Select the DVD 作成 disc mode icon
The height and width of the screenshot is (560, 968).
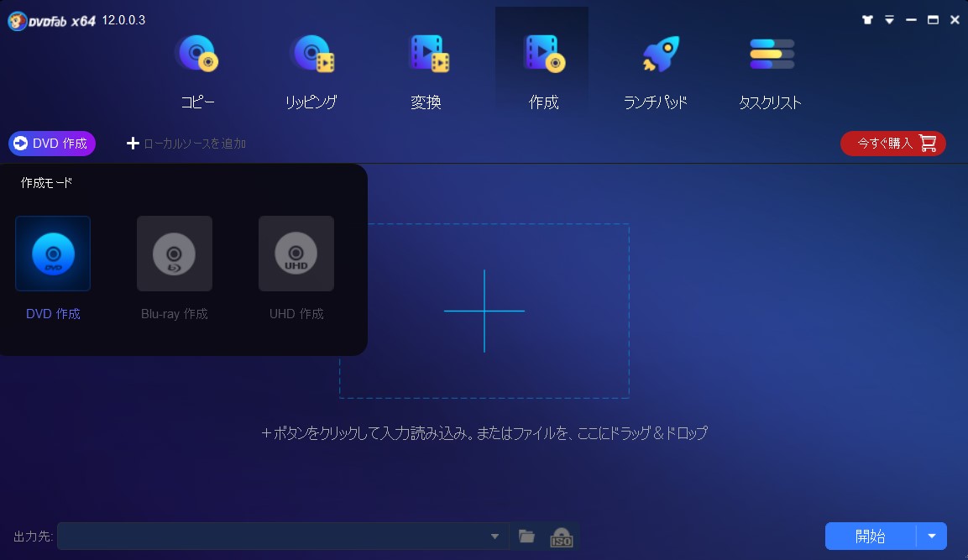[x=53, y=254]
